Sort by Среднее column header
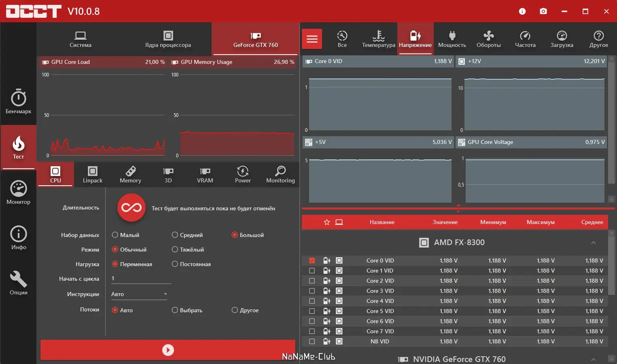The height and width of the screenshot is (364, 617). coord(592,222)
